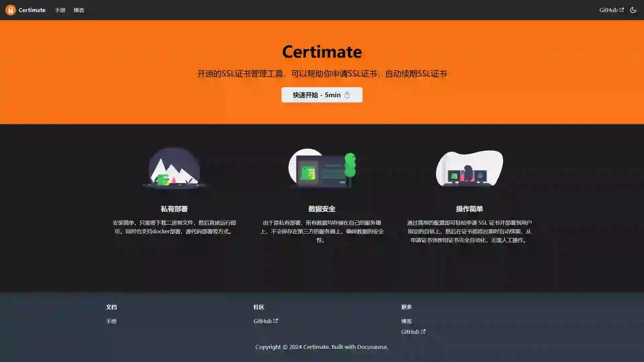Click the timer icon inside the quick start button

tap(347, 95)
